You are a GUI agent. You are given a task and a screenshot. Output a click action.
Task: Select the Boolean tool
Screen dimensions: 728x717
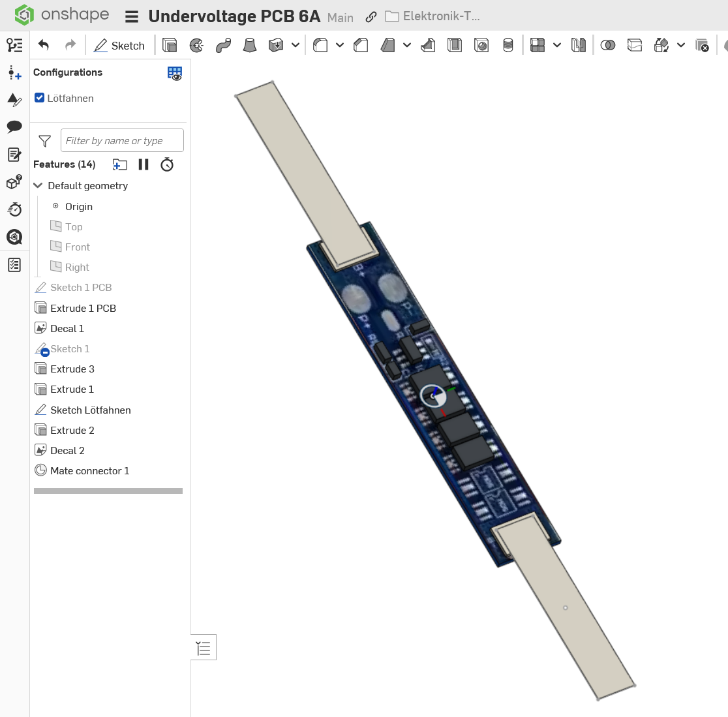[608, 46]
